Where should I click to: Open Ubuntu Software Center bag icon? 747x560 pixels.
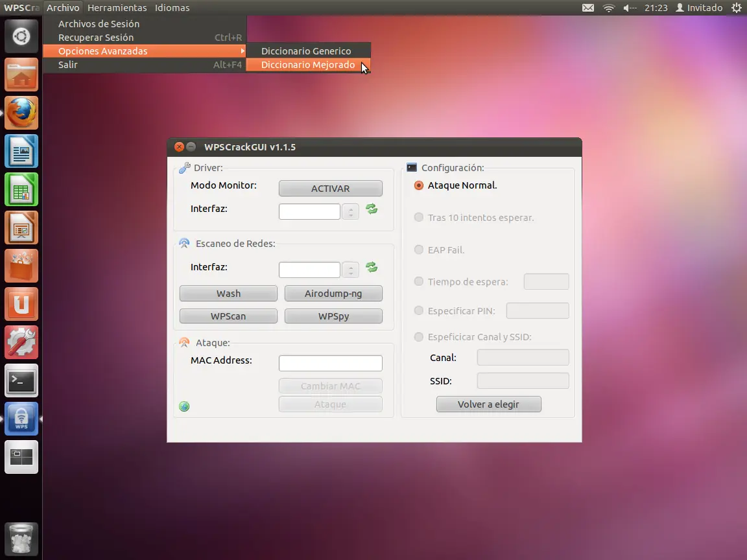[x=21, y=266]
